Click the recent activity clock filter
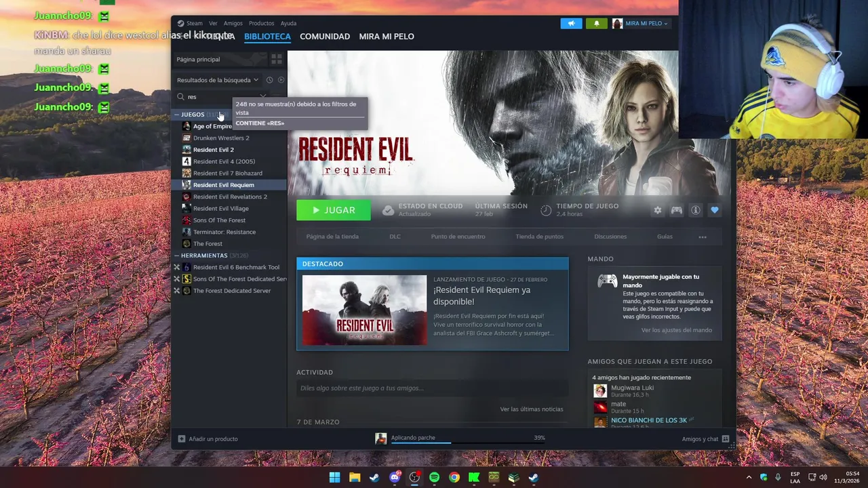The height and width of the screenshot is (488, 868). coord(269,80)
